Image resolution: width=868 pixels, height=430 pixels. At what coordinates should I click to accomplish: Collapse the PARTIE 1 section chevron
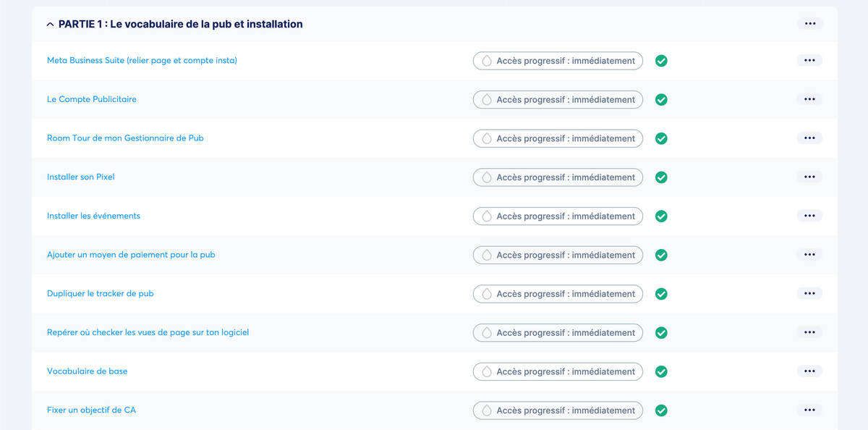click(50, 25)
